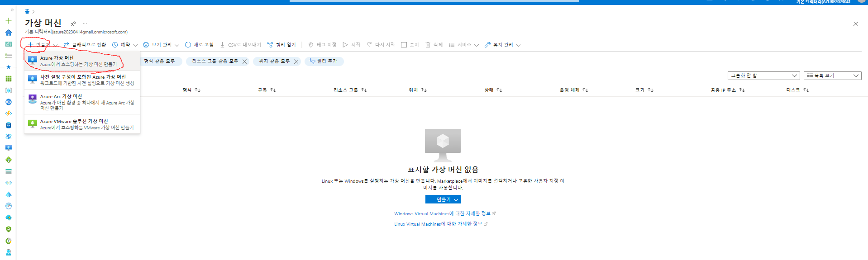This screenshot has height=260, width=868.
Task: Remove 위치 filter with its X
Action: [x=296, y=61]
